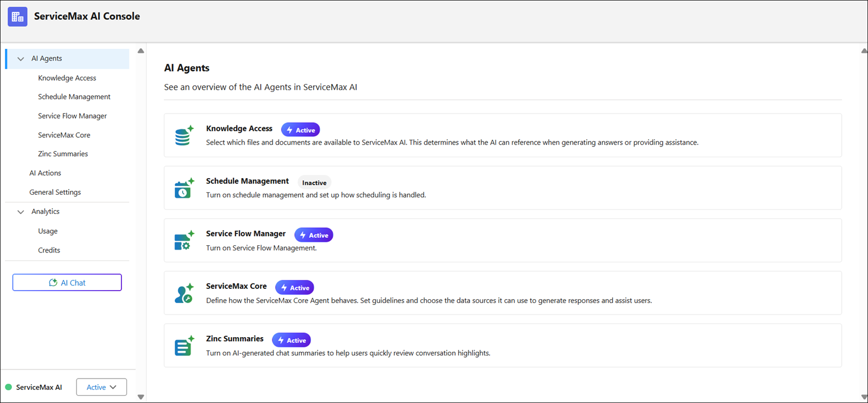
Task: Click the 'Turn on AI-generated chat summaries' description
Action: [x=348, y=353]
